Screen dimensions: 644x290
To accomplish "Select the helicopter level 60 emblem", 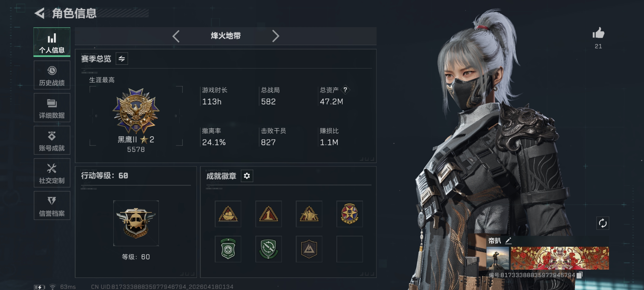I will point(136,223).
